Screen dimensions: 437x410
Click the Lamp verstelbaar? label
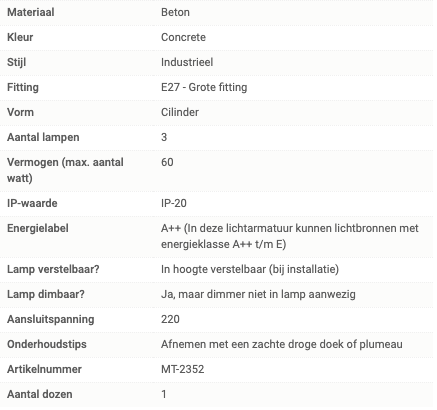click(53, 269)
